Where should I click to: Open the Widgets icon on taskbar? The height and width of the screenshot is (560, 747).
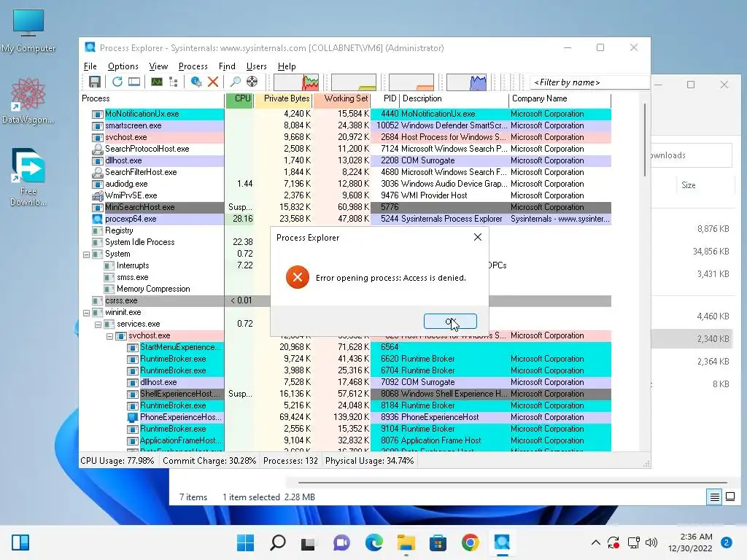tap(20, 542)
